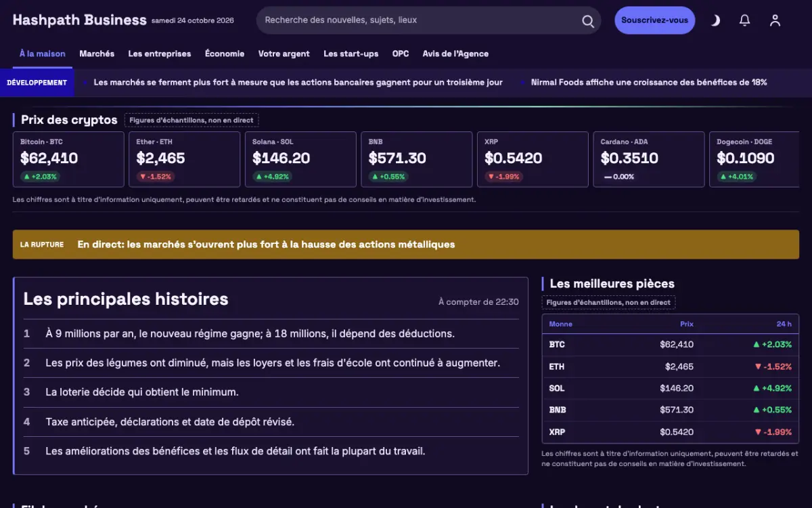Open the user account icon
Image resolution: width=812 pixels, height=508 pixels.
click(775, 20)
